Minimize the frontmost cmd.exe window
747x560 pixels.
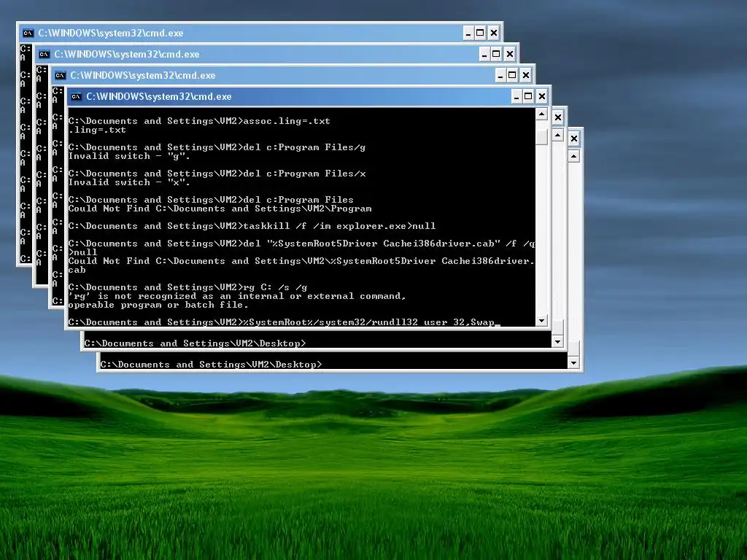click(x=516, y=97)
